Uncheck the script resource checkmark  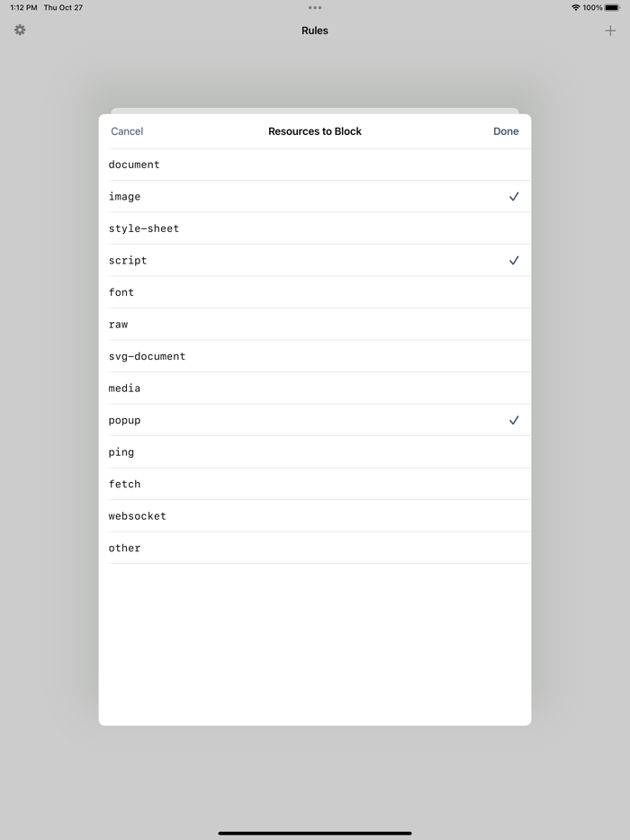point(514,261)
